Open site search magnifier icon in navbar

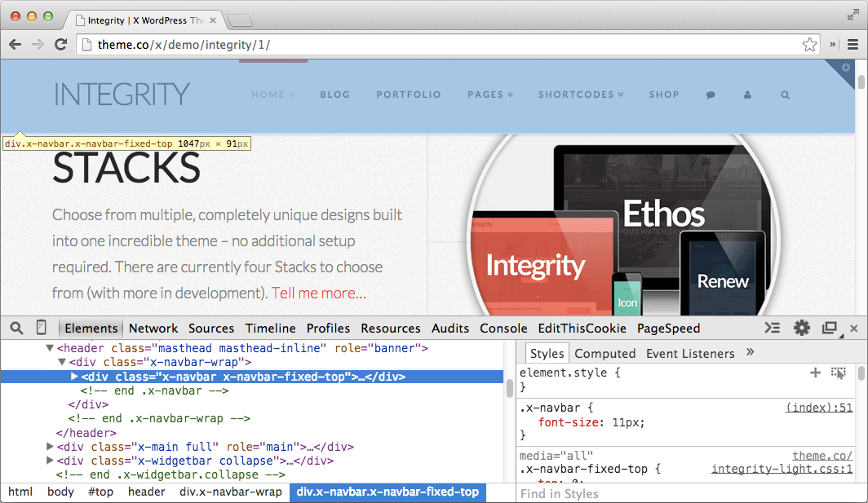[x=785, y=95]
